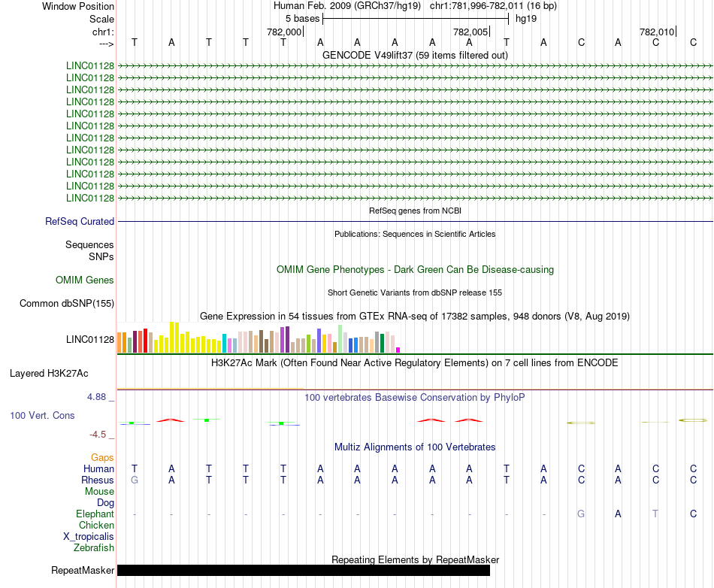714x588 pixels.
Task: Click the tallest yellow GTEx expression bar
Action: (171, 337)
